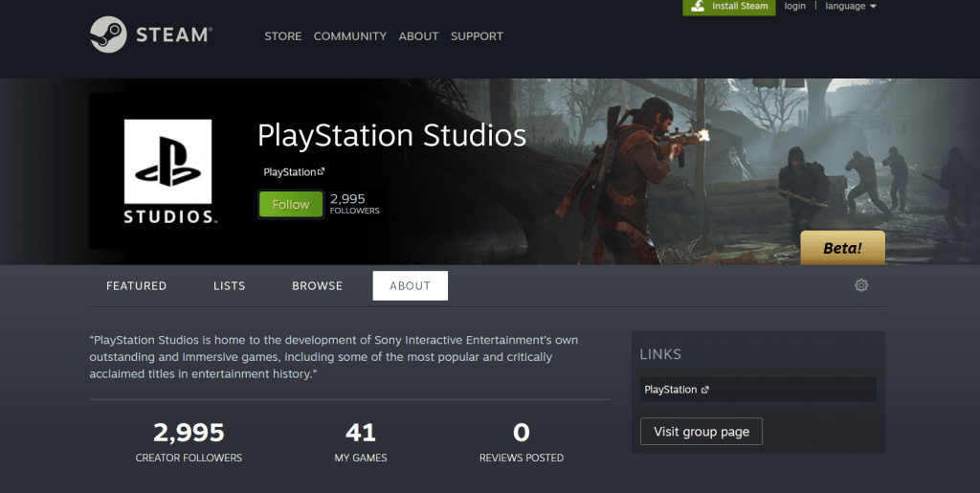980x493 pixels.
Task: Open the STORE menu
Action: [x=283, y=36]
